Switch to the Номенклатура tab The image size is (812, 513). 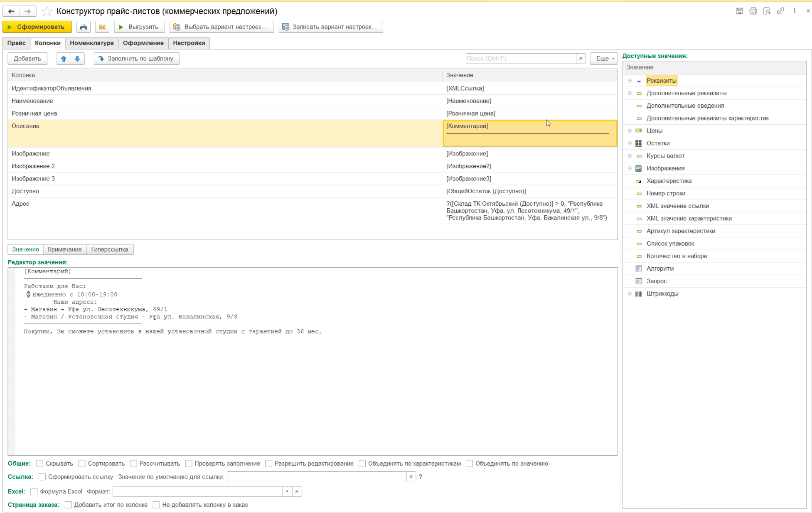(91, 43)
